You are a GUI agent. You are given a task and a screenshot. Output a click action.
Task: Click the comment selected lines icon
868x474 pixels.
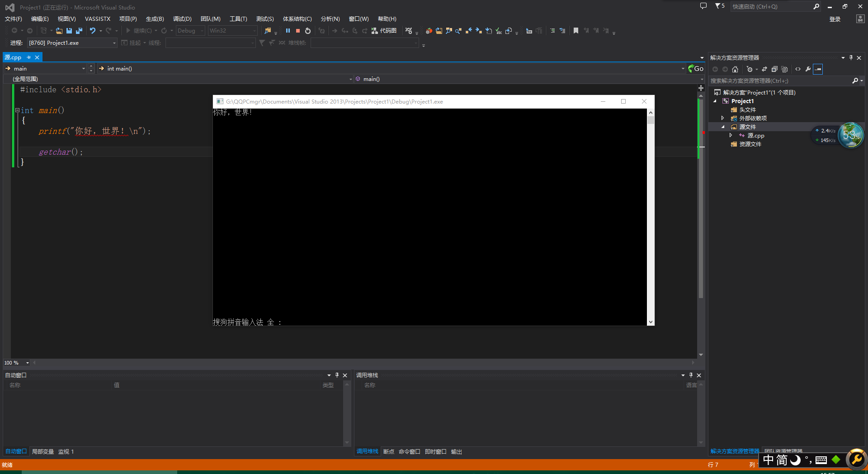pos(552,31)
